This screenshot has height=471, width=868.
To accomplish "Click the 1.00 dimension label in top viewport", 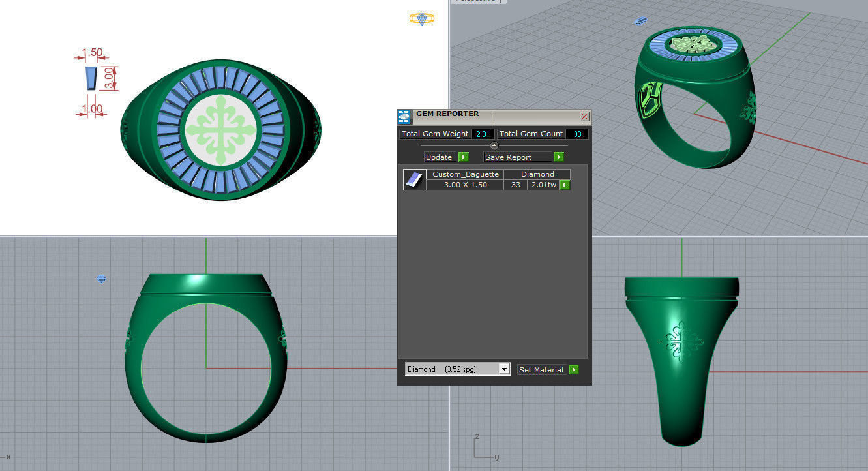I will 92,109.
